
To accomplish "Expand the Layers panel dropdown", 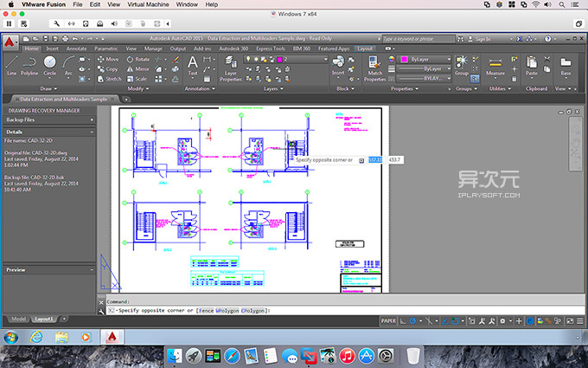I will click(x=273, y=89).
